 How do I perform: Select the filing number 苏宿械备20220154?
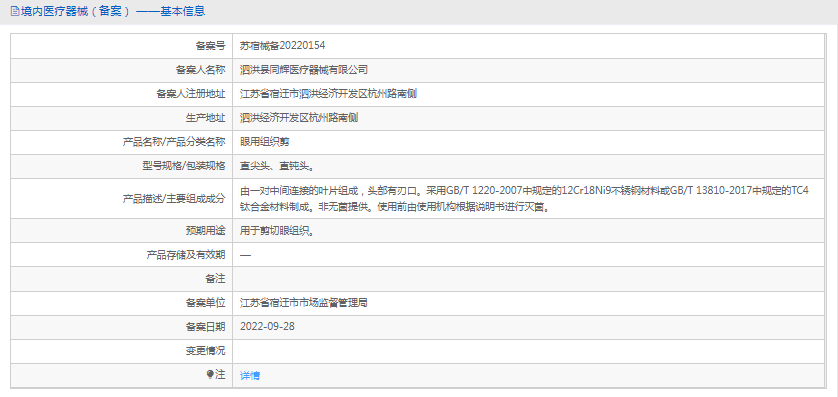[283, 45]
